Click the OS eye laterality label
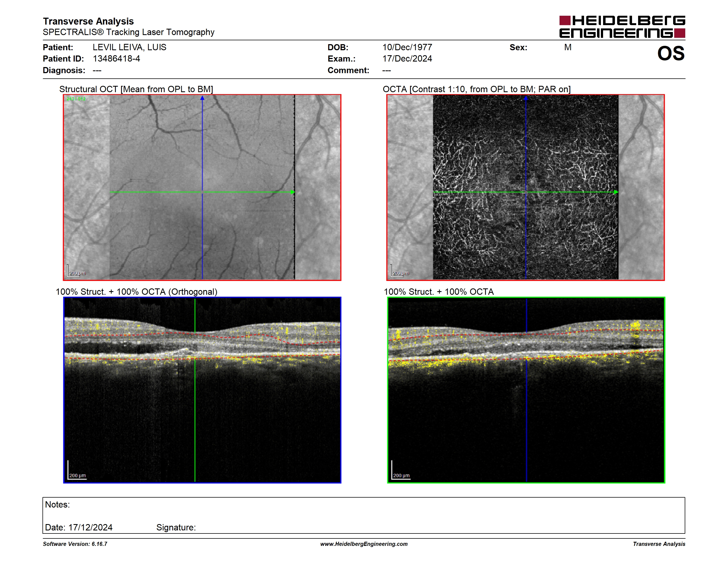The width and height of the screenshot is (728, 563). coord(671,53)
